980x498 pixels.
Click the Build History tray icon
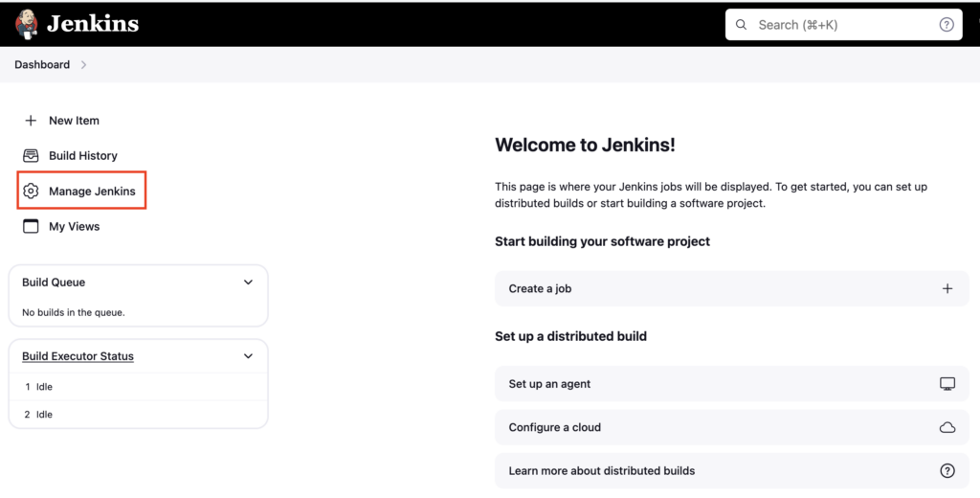pyautogui.click(x=31, y=155)
